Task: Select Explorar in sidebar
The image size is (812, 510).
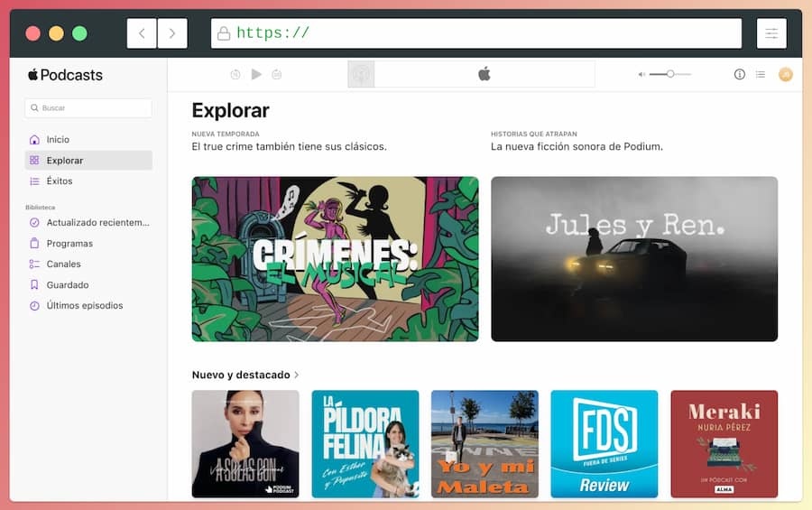Action: pos(88,160)
